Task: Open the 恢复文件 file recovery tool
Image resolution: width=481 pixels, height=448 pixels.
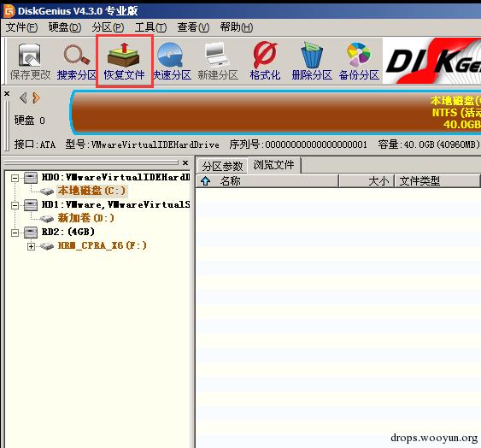Action: (124, 62)
